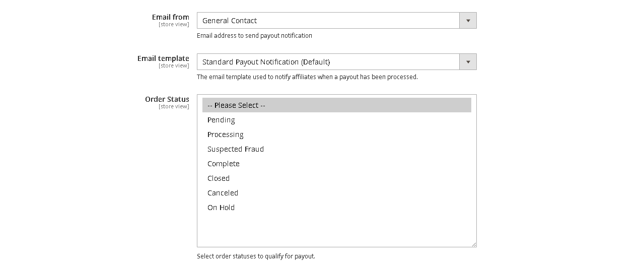Image resolution: width=644 pixels, height=270 pixels.
Task: Click empty area below On Hold option
Action: tap(336, 229)
